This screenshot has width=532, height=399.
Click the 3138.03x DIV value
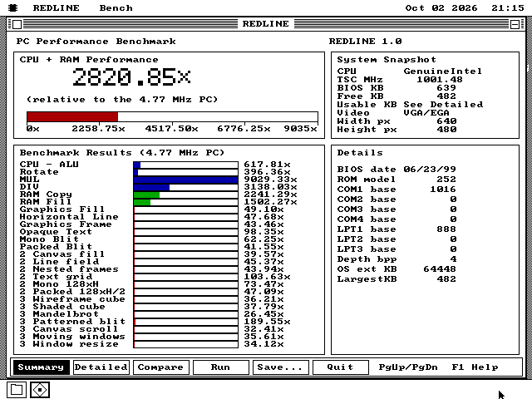270,187
